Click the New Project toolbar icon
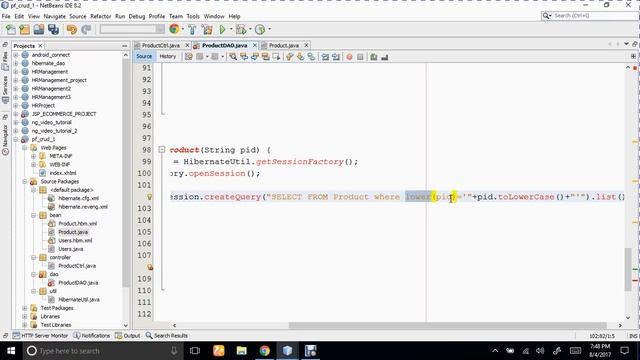Viewport: 640px width, 360px height. click(x=24, y=29)
